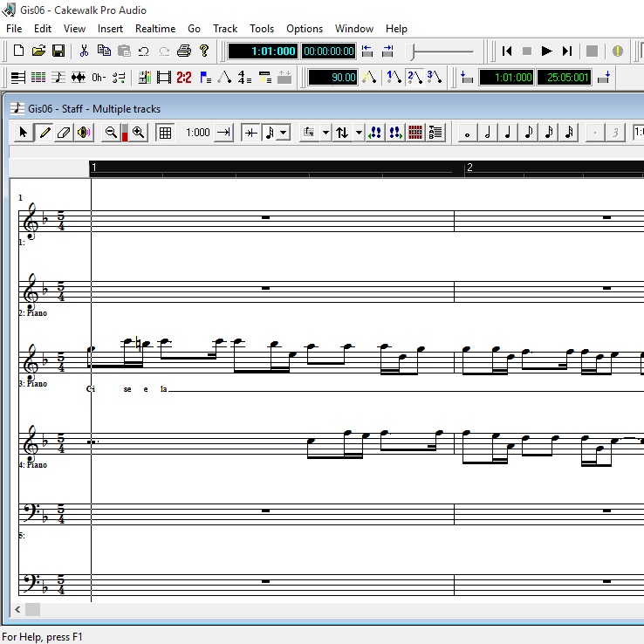Click measure 2 in the time ruler

(x=469, y=167)
